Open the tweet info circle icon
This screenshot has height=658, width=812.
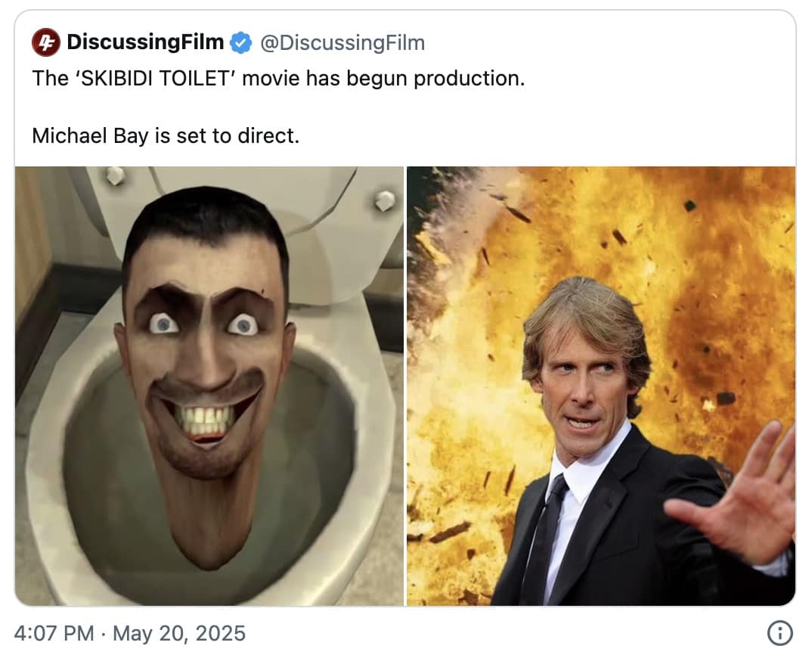pos(779,633)
